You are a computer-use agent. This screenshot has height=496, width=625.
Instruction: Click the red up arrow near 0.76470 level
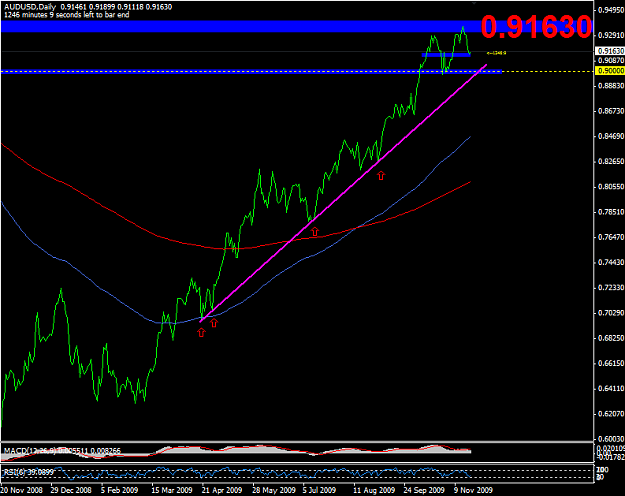[x=315, y=231]
